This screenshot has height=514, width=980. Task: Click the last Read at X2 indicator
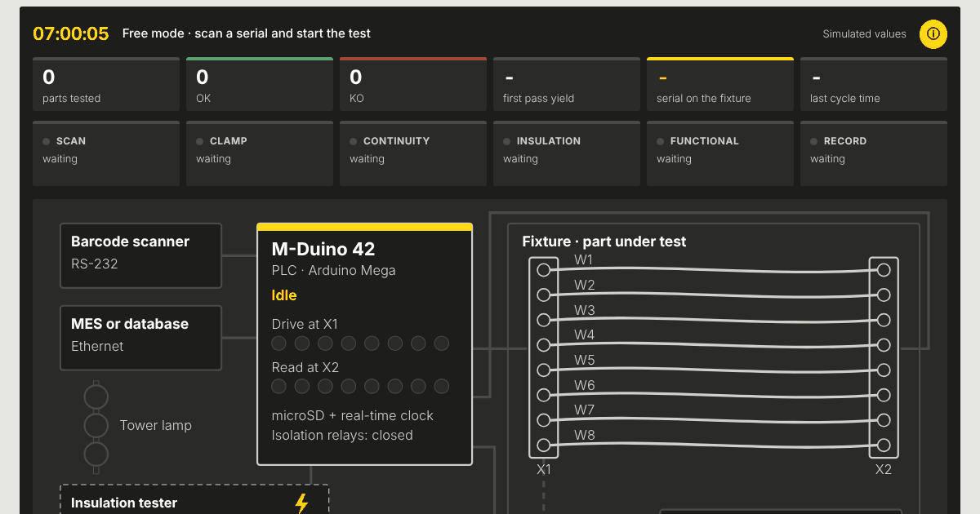(x=442, y=386)
